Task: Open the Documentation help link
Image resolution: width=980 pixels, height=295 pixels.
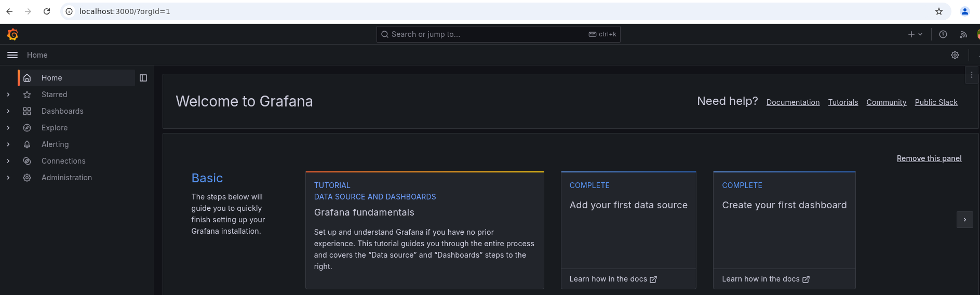Action: point(793,102)
